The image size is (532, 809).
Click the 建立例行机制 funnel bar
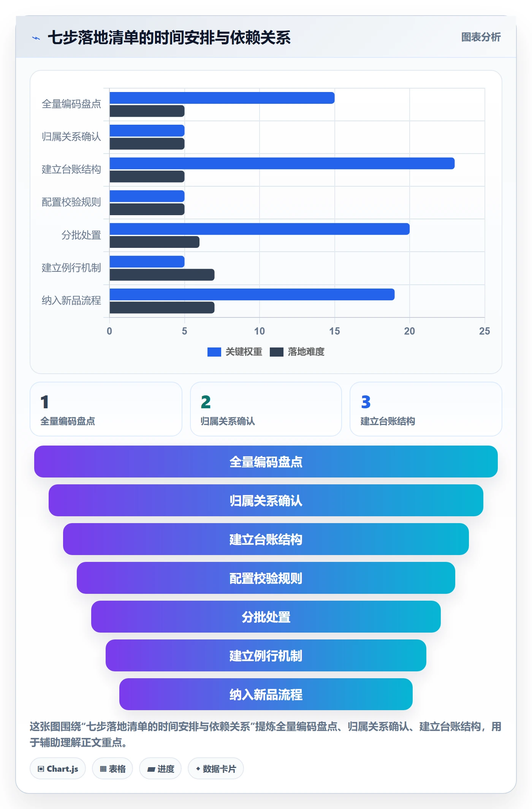point(266,655)
